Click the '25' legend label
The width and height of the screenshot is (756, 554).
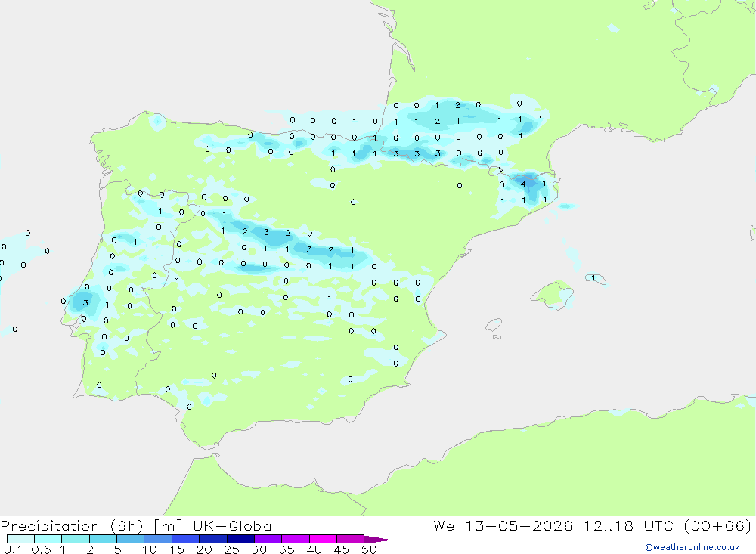(231, 549)
